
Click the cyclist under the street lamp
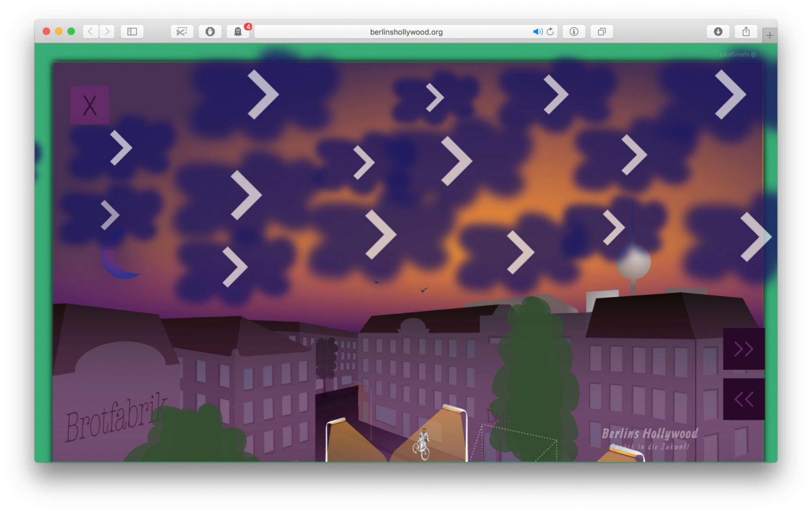(423, 444)
